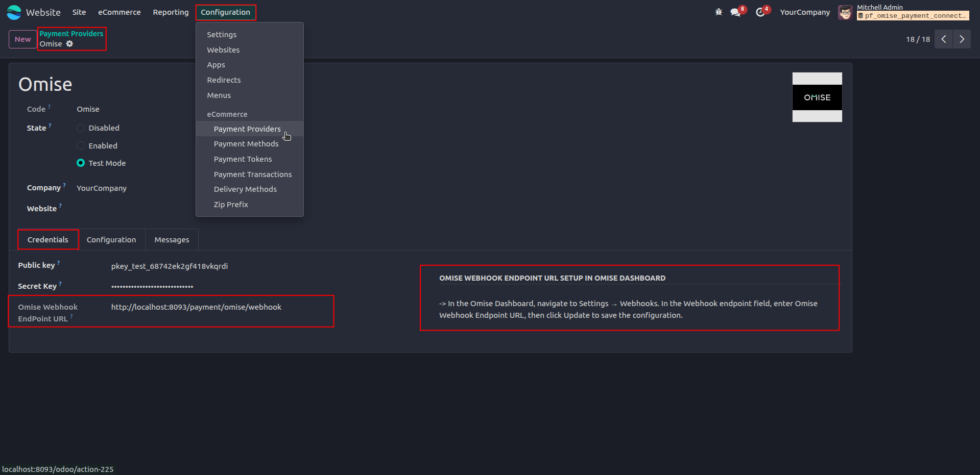Select Payment Providers menu entry

pyautogui.click(x=250, y=129)
